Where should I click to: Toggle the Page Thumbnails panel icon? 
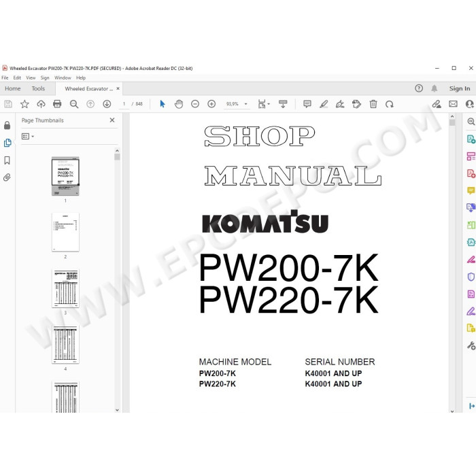point(7,143)
